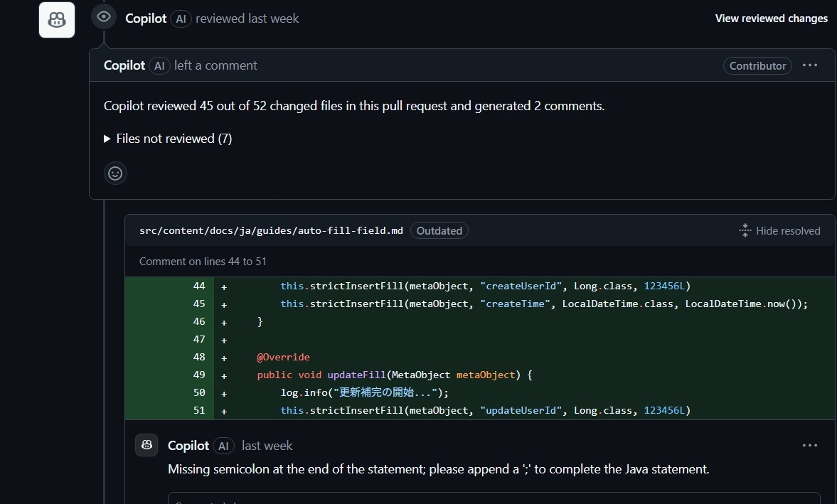
Task: Collapse the thread with Hide resolved
Action: click(x=780, y=230)
